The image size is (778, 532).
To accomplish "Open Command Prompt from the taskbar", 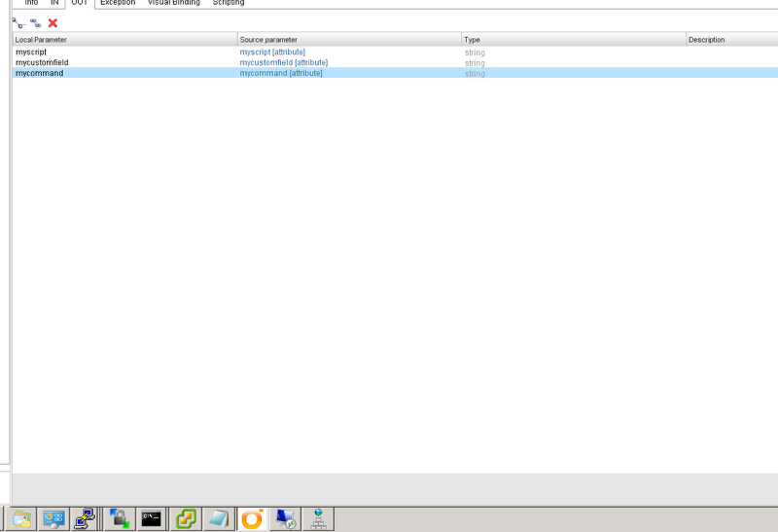I will tap(151, 518).
